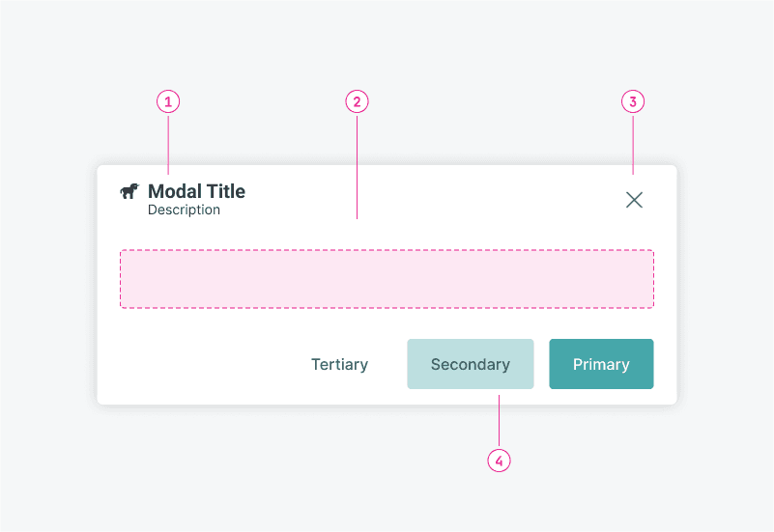
Task: Click the circled annotation marker number 1
Action: point(169,101)
